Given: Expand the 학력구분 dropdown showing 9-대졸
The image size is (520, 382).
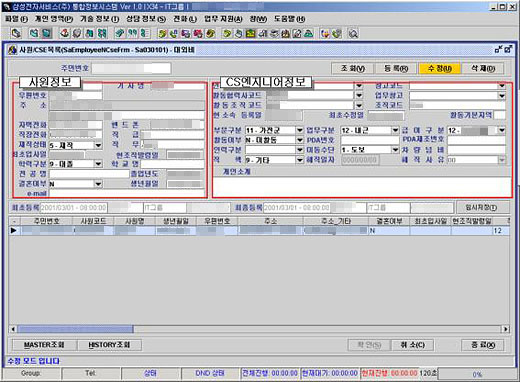Looking at the screenshot, I should pos(98,164).
